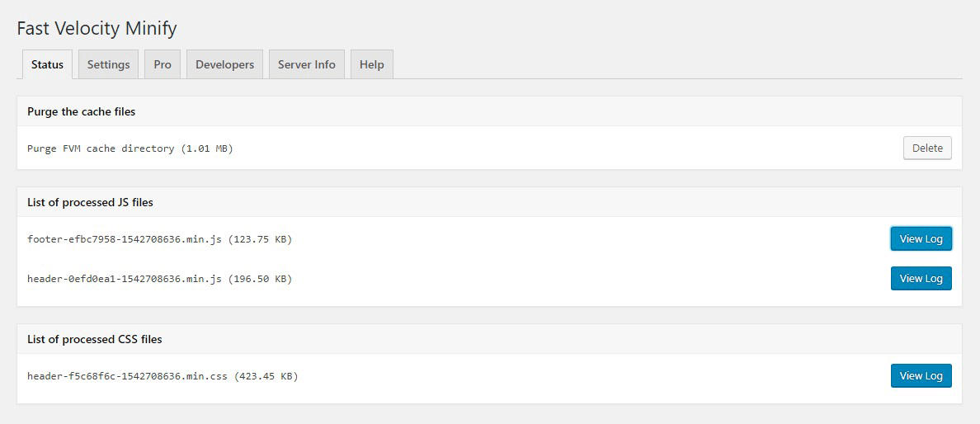Click the footer-efbc7958 min.js filename
980x424 pixels.
coord(124,239)
